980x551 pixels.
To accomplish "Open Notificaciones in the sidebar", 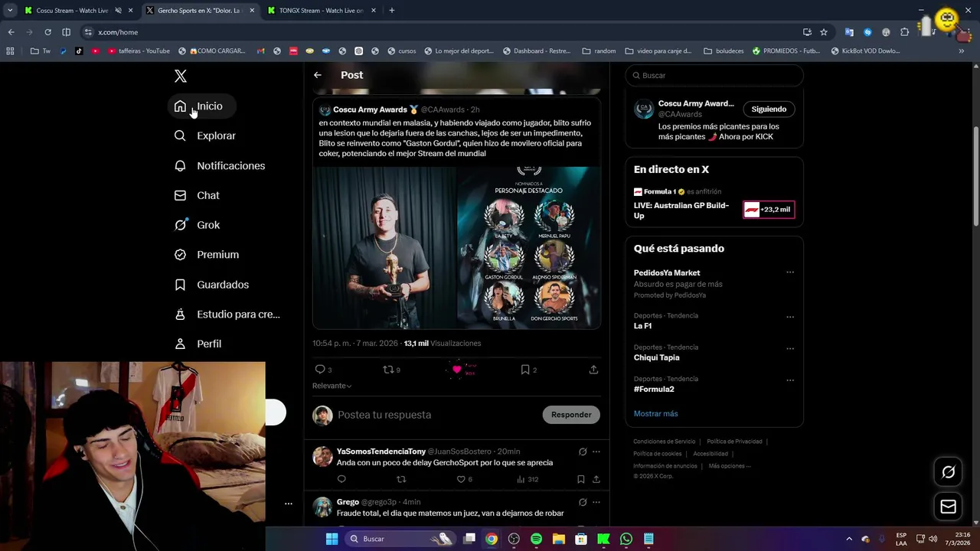I will (x=220, y=165).
